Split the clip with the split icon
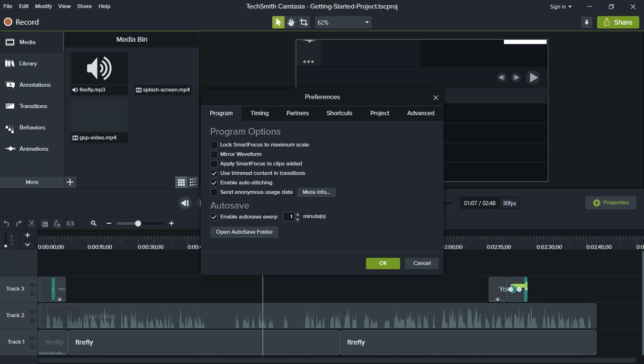This screenshot has height=364, width=644. click(70, 223)
